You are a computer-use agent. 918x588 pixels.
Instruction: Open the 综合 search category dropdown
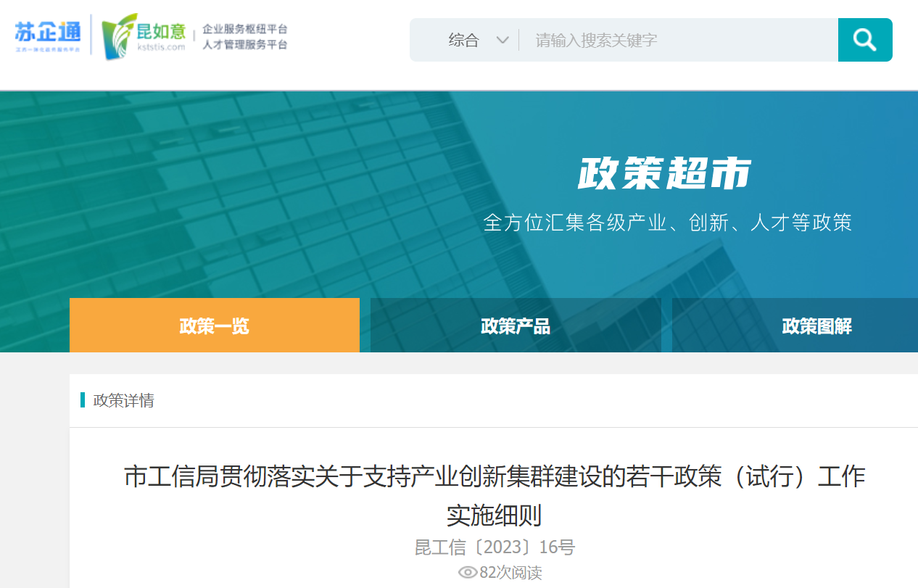[x=464, y=40]
